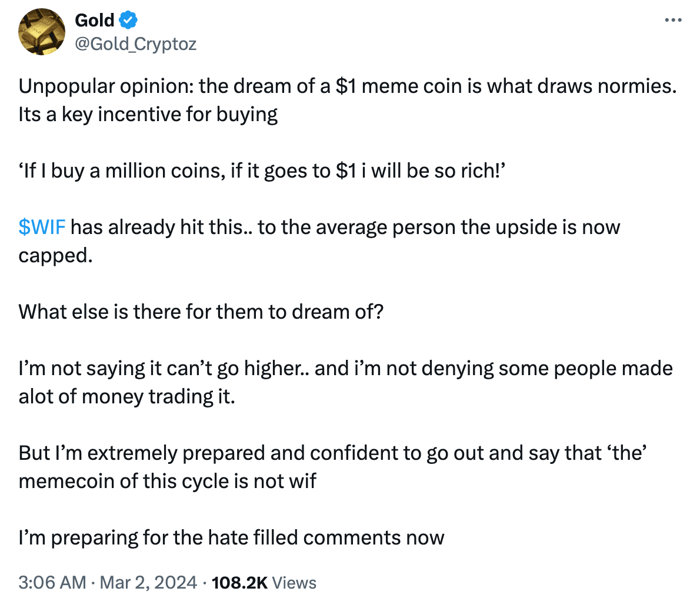Image resolution: width=700 pixels, height=608 pixels.
Task: Click the Gold display name
Action: pos(95,20)
